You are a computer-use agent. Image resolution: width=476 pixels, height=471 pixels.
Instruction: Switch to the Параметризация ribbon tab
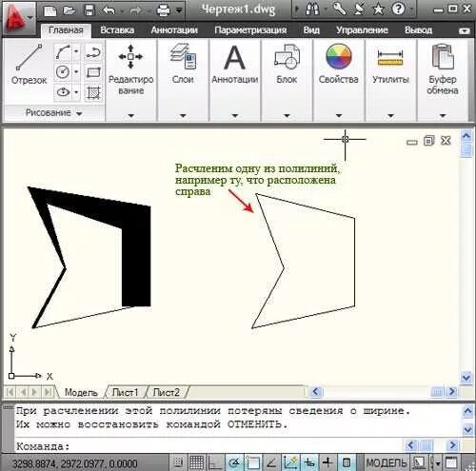(x=250, y=30)
